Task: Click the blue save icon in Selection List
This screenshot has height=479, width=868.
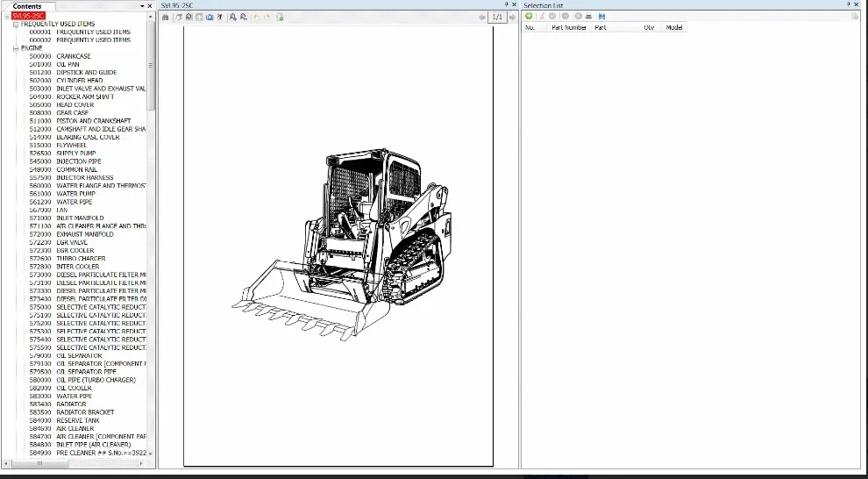Action: coord(601,17)
